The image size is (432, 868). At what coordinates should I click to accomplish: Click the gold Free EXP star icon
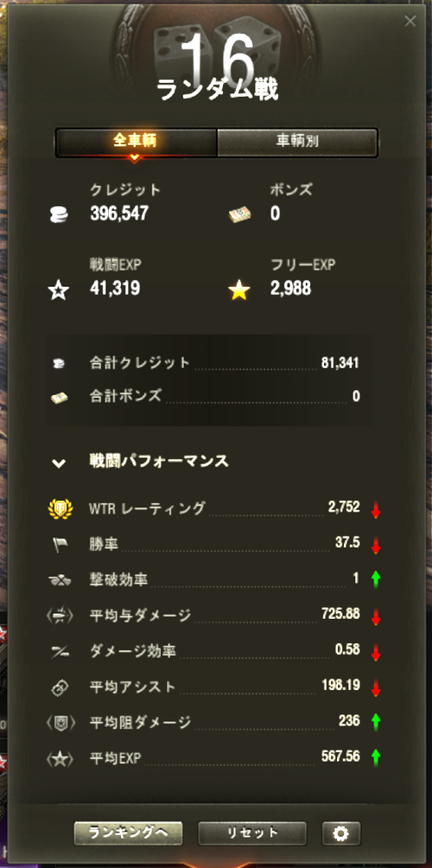239,290
